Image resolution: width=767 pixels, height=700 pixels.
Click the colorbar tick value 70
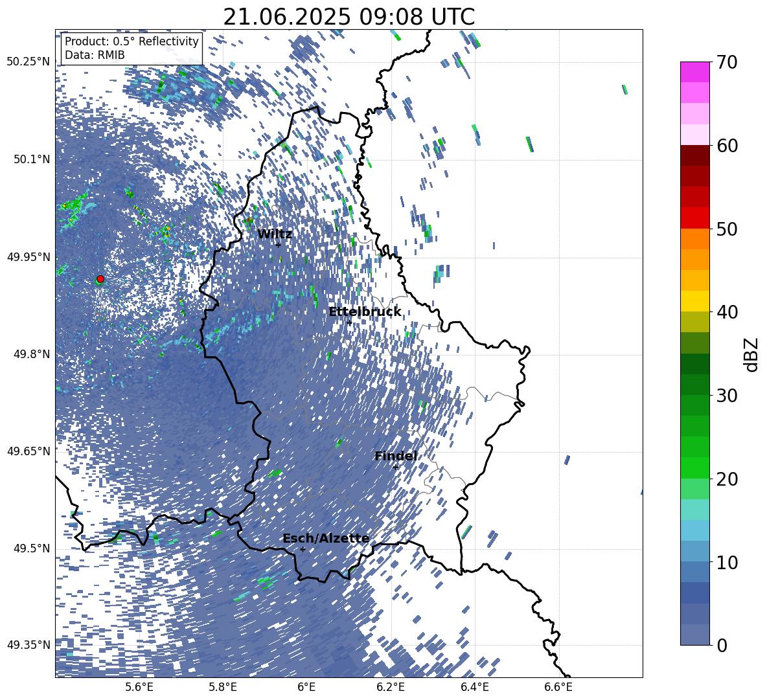click(727, 62)
